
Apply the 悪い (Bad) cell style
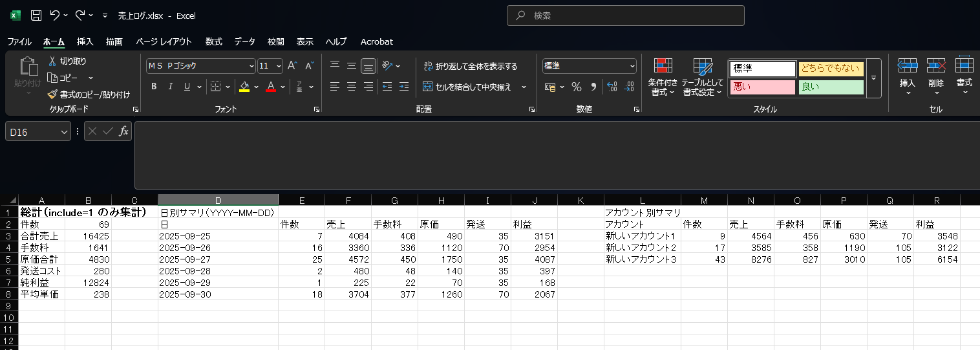pyautogui.click(x=763, y=87)
